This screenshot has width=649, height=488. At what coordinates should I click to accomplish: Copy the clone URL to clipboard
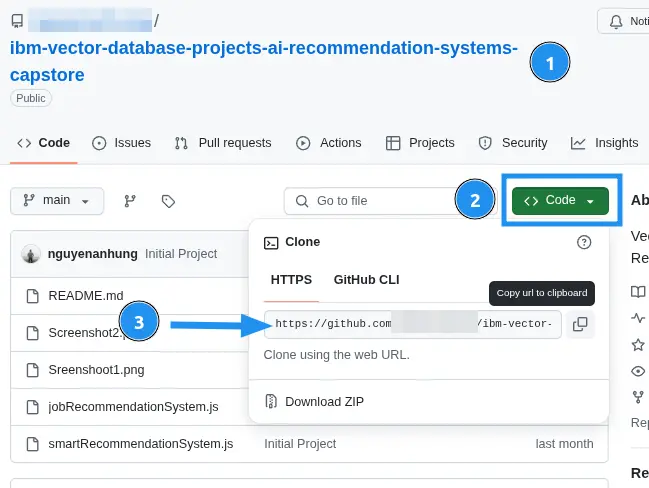(580, 324)
